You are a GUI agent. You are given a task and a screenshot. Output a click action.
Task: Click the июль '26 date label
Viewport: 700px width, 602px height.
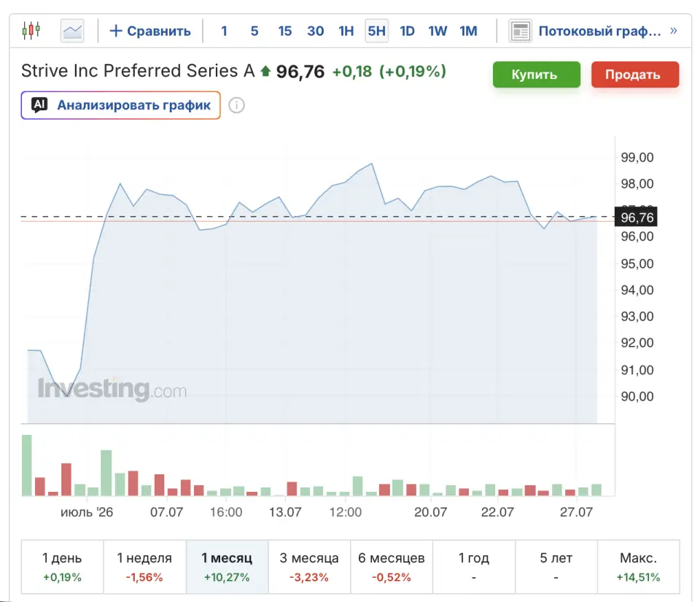[x=87, y=512]
